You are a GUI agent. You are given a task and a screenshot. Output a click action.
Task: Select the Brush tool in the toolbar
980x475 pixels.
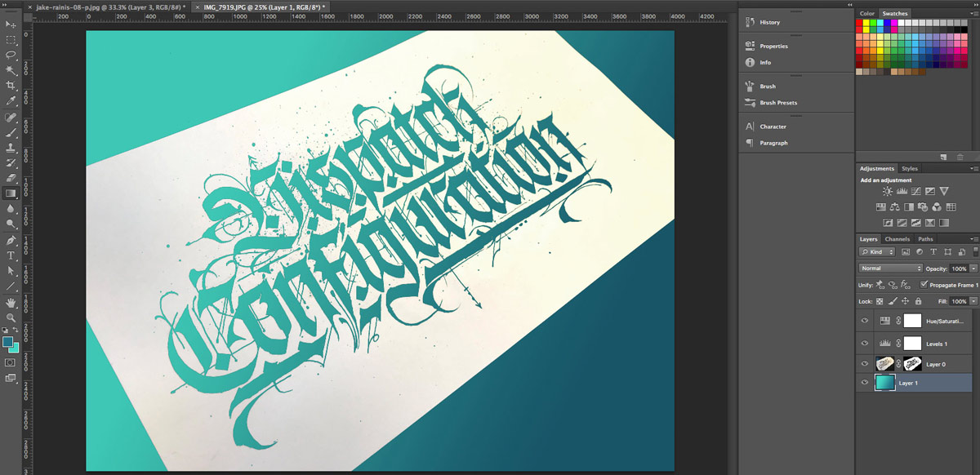[x=11, y=132]
